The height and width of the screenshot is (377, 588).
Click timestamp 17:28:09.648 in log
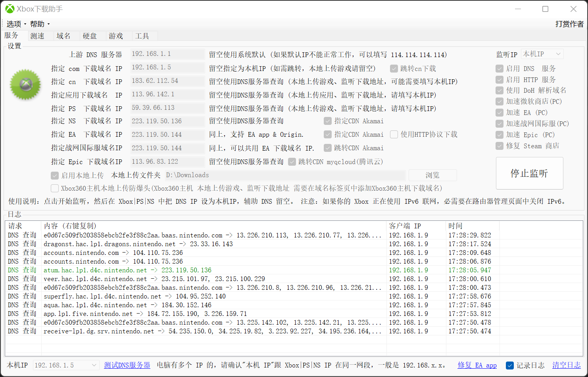470,253
